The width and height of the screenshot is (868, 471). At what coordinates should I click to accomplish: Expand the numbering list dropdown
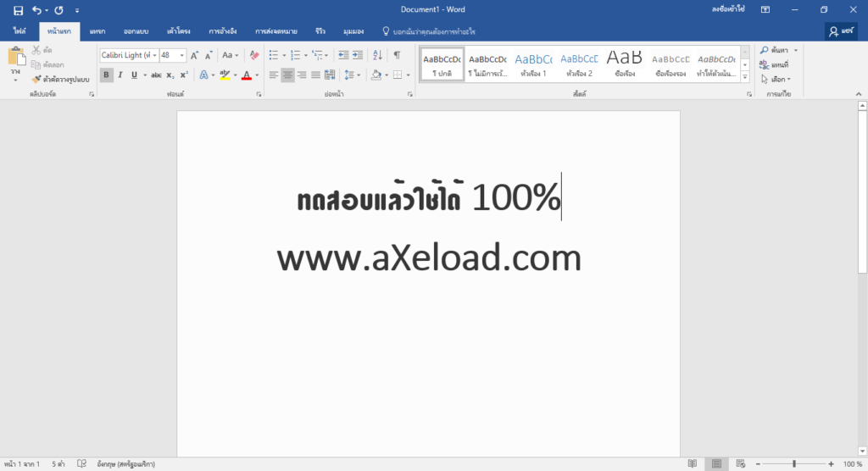[305, 55]
